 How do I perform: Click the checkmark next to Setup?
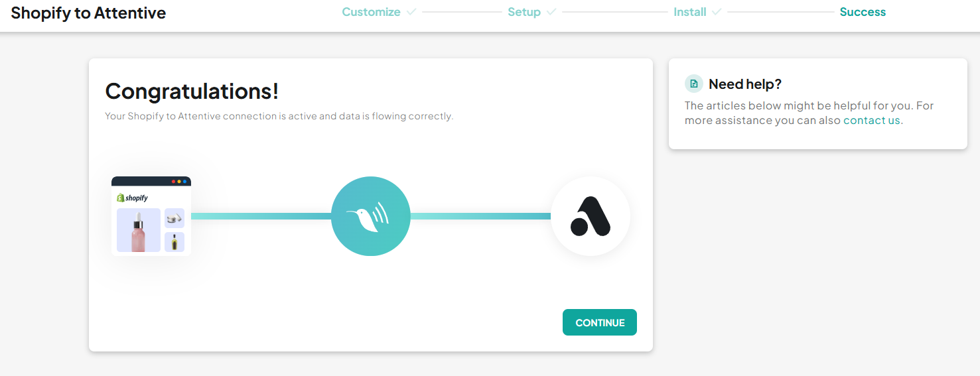point(551,12)
